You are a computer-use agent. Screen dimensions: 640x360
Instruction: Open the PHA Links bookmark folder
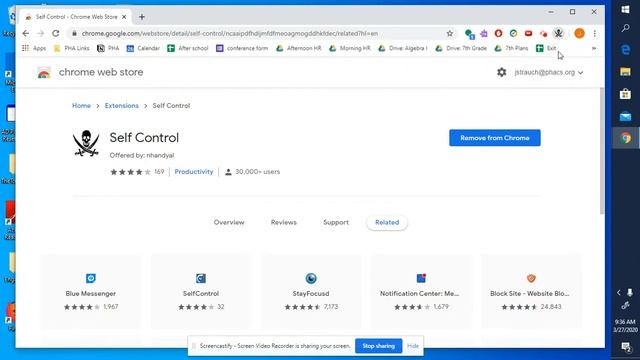click(71, 48)
